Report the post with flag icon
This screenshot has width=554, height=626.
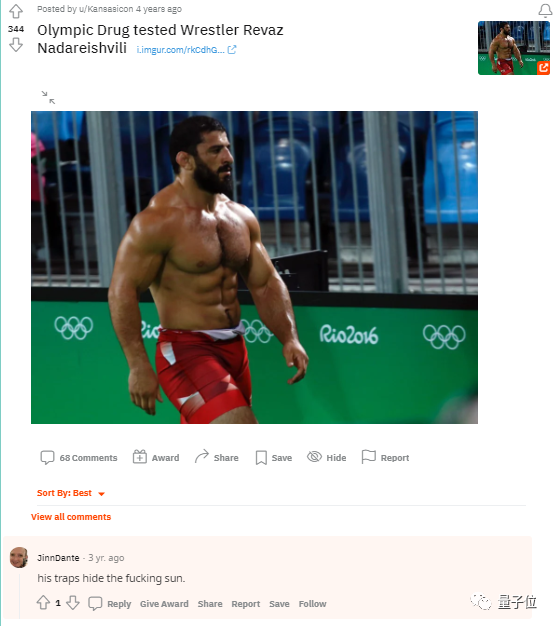[x=385, y=458]
